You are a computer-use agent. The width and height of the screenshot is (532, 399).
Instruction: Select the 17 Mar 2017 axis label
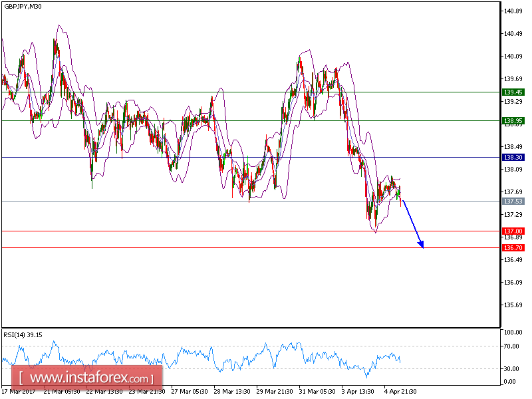[19, 392]
